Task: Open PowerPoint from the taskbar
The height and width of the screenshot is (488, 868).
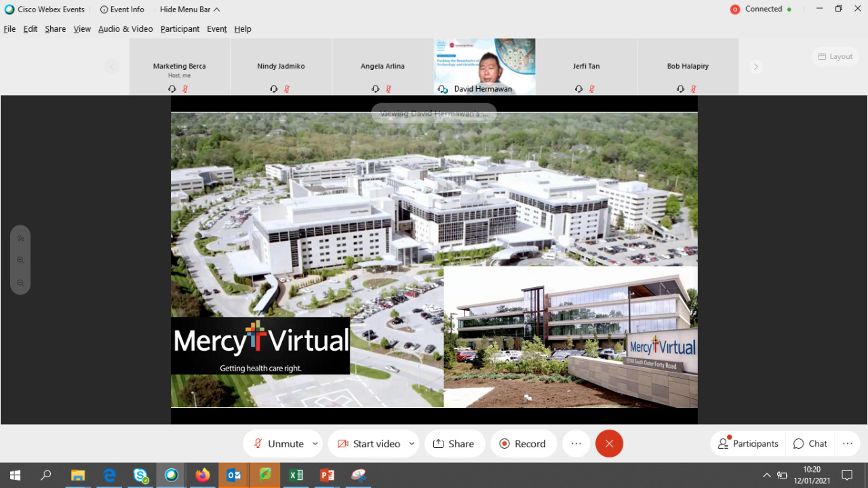Action: click(328, 475)
